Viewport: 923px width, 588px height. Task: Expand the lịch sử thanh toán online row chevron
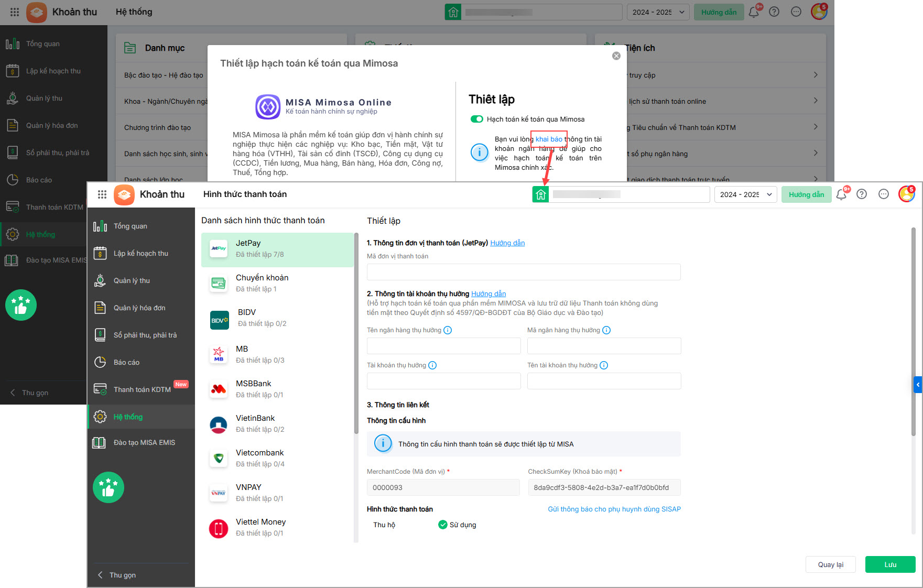click(816, 101)
